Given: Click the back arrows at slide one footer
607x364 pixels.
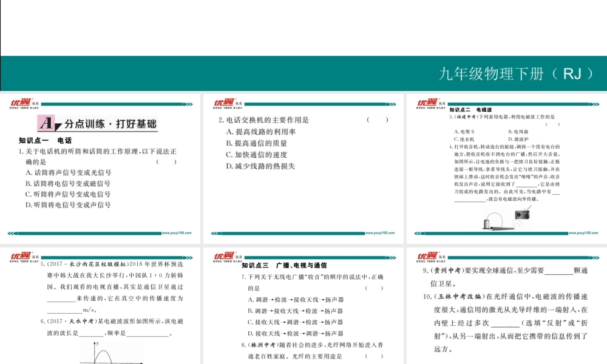Looking at the screenshot, I should (x=11, y=232).
